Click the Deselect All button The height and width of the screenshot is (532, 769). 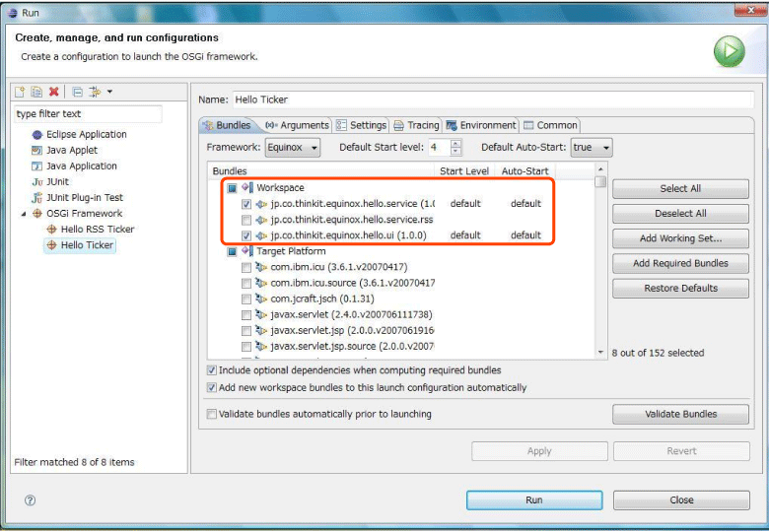click(x=680, y=214)
